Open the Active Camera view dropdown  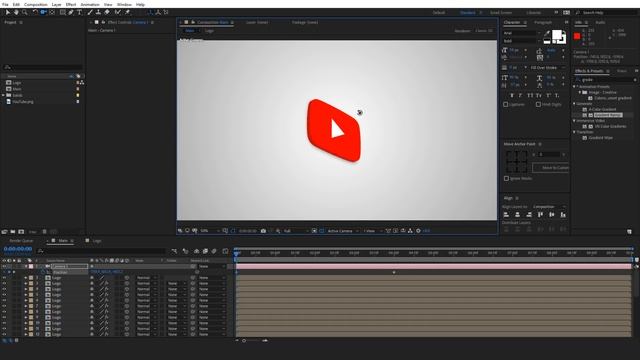tap(343, 231)
